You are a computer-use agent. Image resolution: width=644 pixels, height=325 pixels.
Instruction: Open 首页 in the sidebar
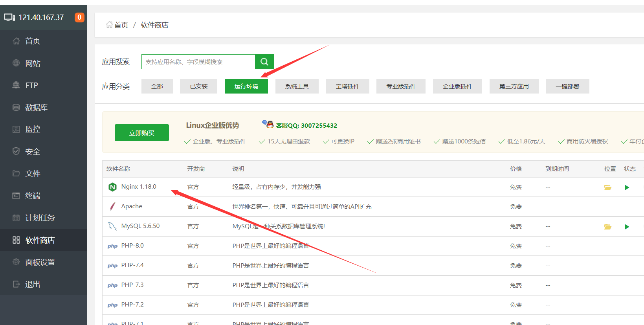point(44,41)
